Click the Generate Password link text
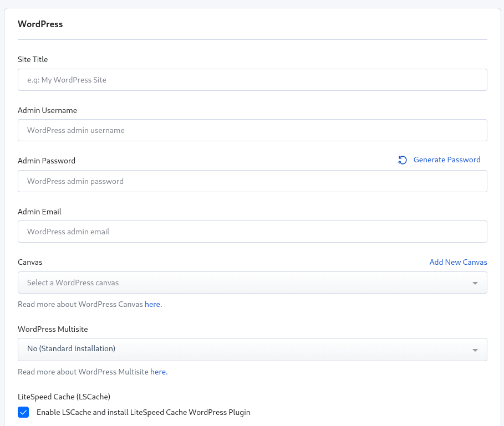 click(447, 160)
